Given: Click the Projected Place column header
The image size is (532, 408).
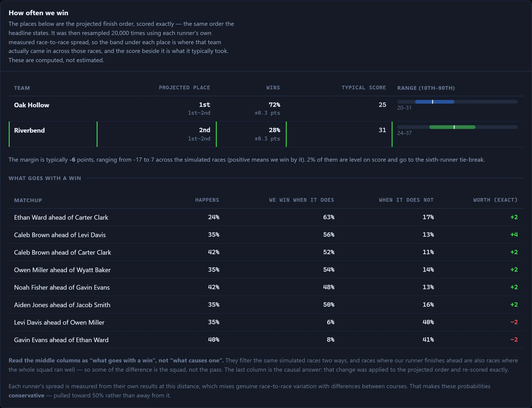Looking at the screenshot, I should click(x=185, y=88).
